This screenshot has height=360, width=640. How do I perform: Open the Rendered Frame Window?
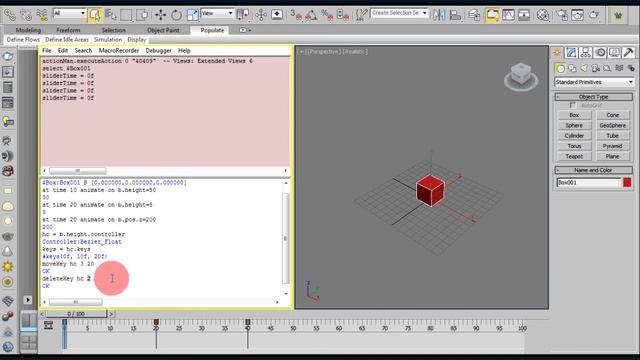point(578,15)
